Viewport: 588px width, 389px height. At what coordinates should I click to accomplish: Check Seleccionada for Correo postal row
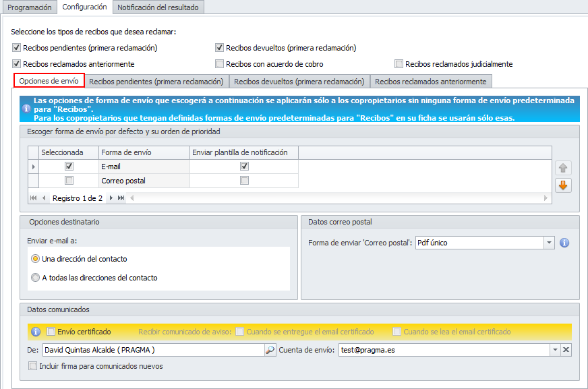(x=69, y=180)
